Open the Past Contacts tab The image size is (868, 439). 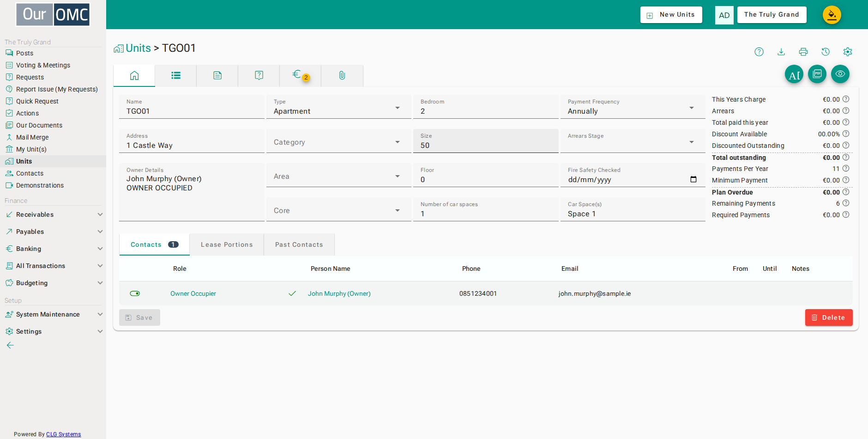[299, 244]
